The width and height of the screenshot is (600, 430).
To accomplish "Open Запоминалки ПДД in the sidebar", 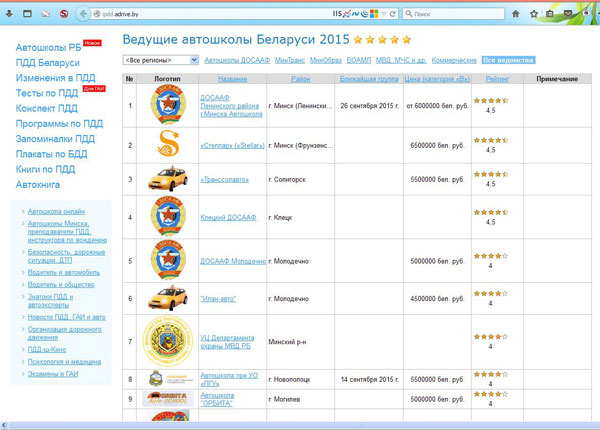I will pos(55,139).
